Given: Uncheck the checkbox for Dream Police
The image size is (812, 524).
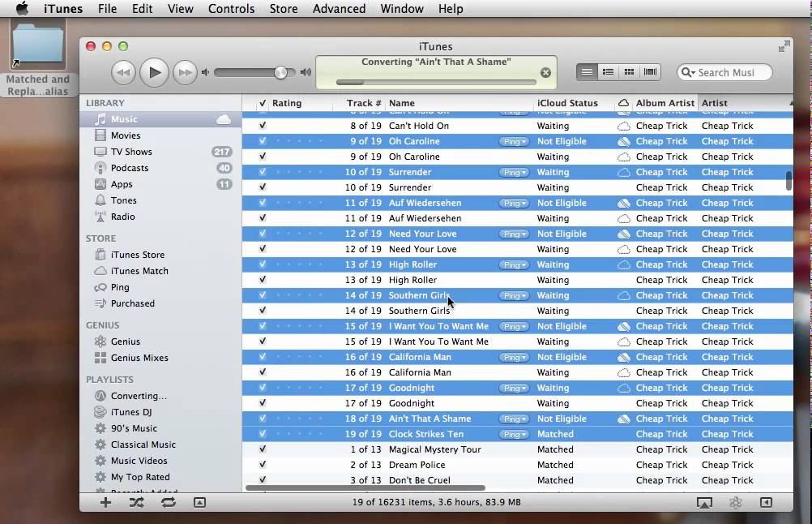Looking at the screenshot, I should pyautogui.click(x=263, y=465).
